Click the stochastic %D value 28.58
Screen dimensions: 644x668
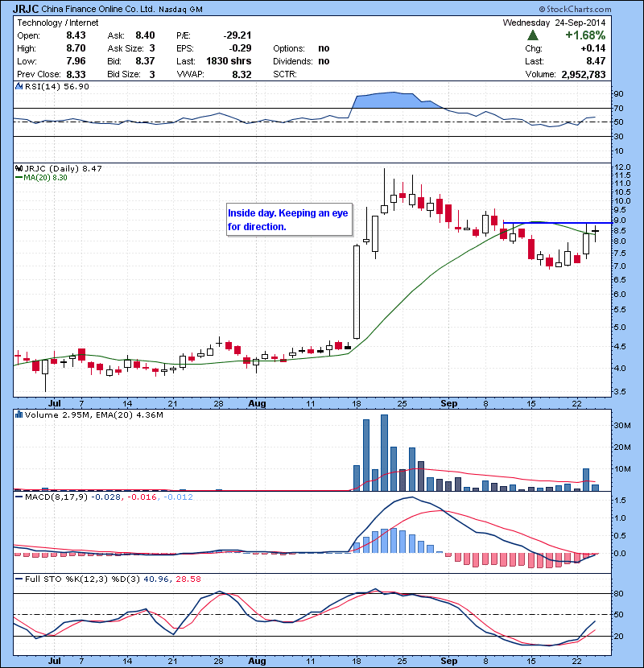pos(188,579)
